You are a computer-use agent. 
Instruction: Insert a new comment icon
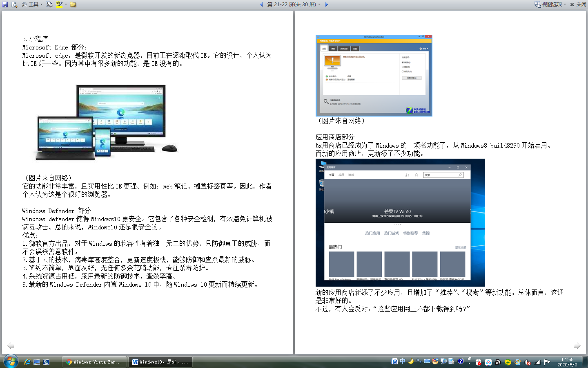73,4
